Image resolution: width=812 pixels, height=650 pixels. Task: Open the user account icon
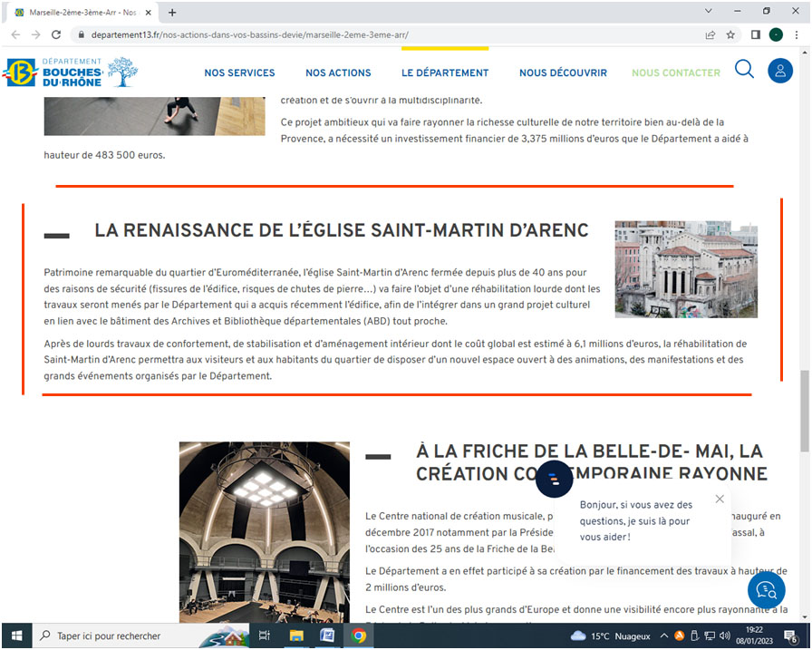(x=779, y=71)
